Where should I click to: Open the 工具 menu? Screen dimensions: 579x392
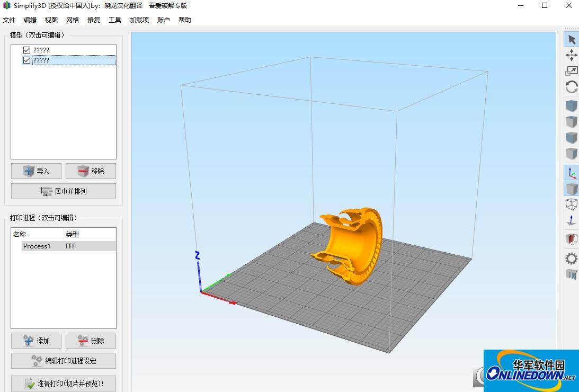point(115,20)
